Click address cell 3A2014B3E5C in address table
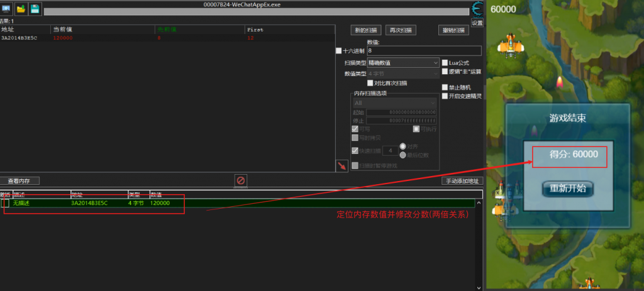 click(x=89, y=203)
